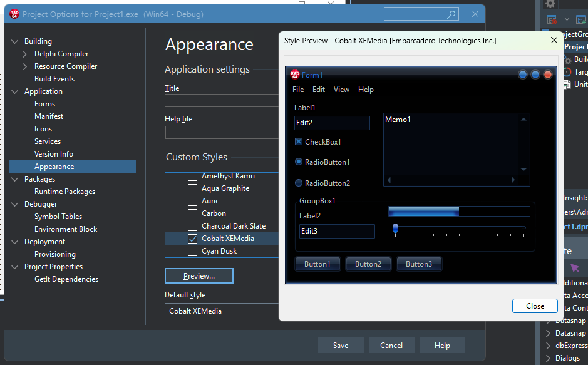Screen dimensions: 588x365
Task: Collapse the Application tree node
Action: coord(14,91)
